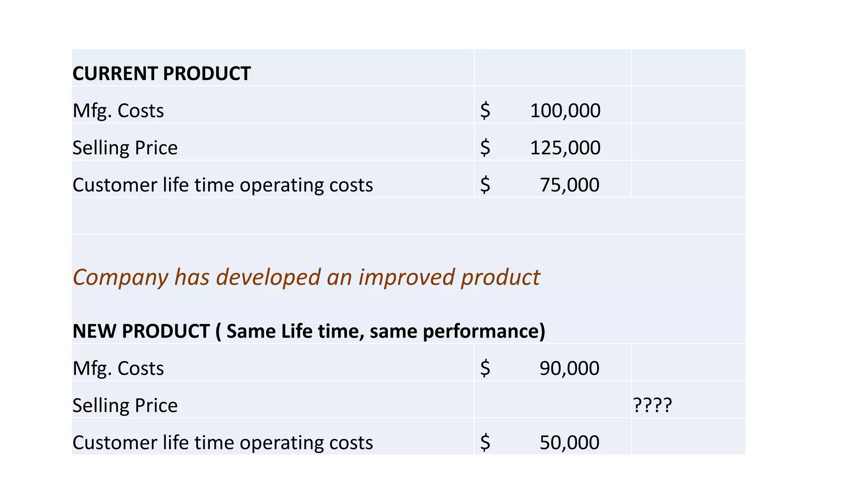
Task: Click dollar sign beside 100,000
Action: click(x=485, y=111)
